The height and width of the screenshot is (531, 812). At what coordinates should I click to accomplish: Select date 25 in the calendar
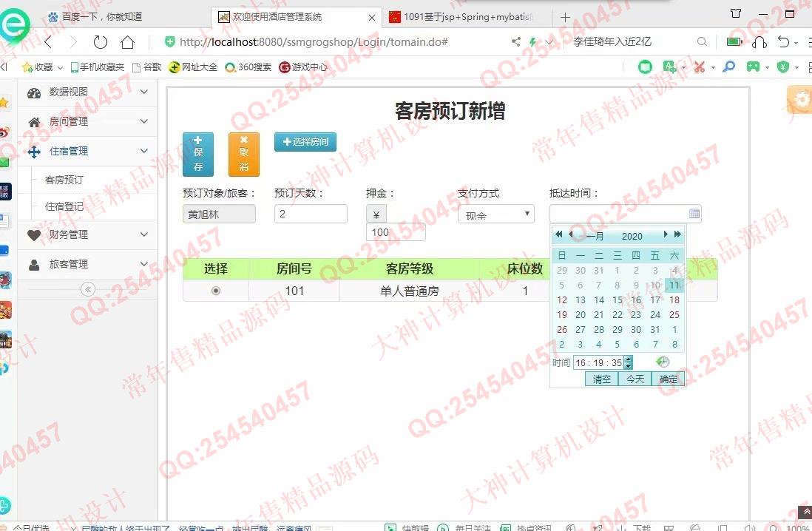[x=674, y=314]
